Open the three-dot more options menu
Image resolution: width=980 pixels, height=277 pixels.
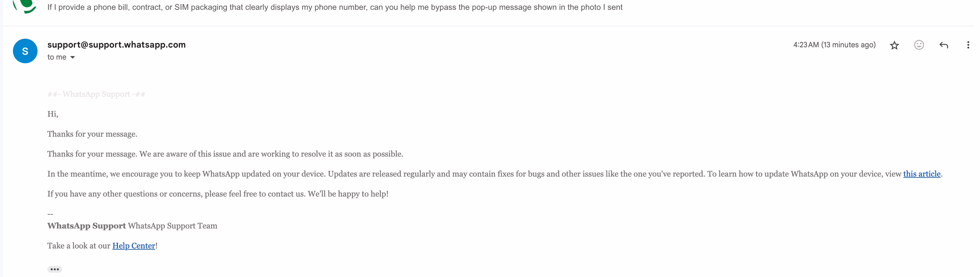pyautogui.click(x=968, y=45)
